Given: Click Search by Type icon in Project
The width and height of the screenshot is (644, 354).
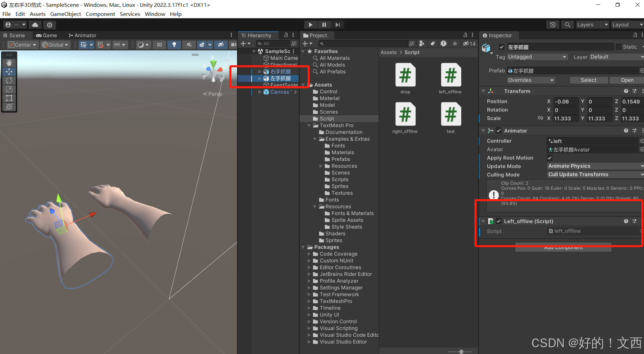Looking at the screenshot, I should coord(421,44).
